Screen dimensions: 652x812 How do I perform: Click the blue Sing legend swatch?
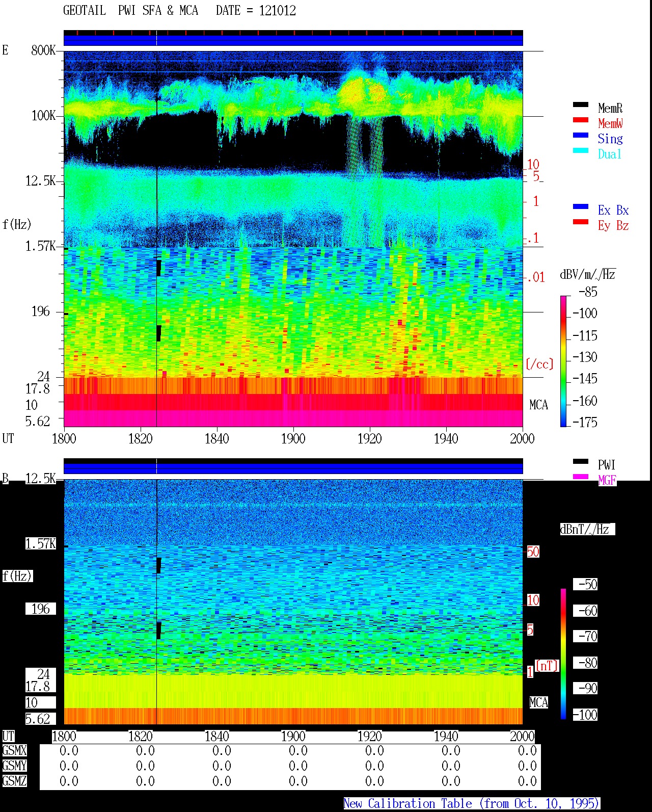(581, 135)
